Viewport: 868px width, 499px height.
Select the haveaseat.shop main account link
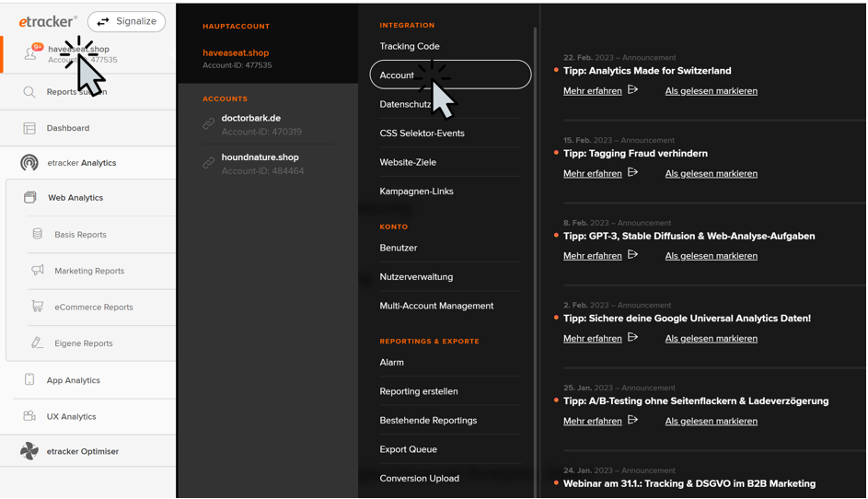tap(236, 53)
